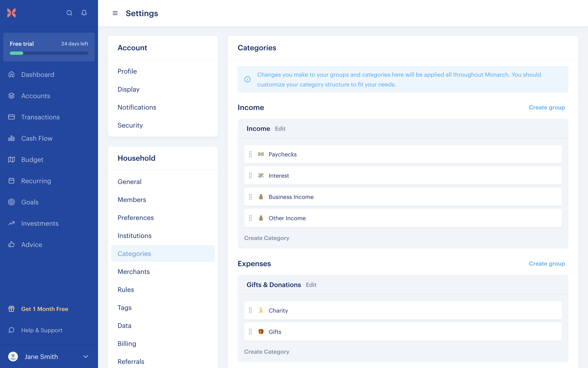The width and height of the screenshot is (588, 368).
Task: Open the Gifts category row
Action: pos(403,331)
